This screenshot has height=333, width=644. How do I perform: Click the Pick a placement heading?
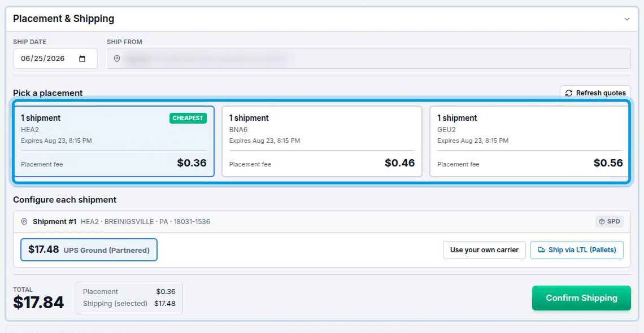pyautogui.click(x=47, y=93)
